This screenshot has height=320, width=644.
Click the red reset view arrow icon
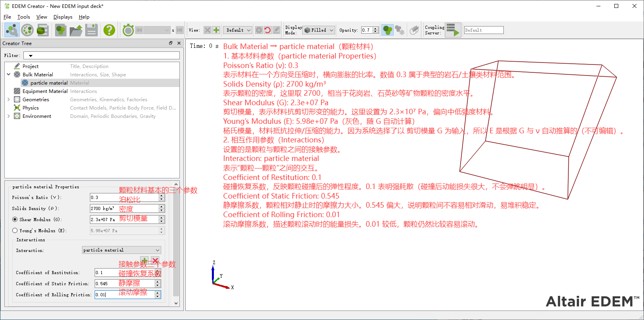pos(268,30)
